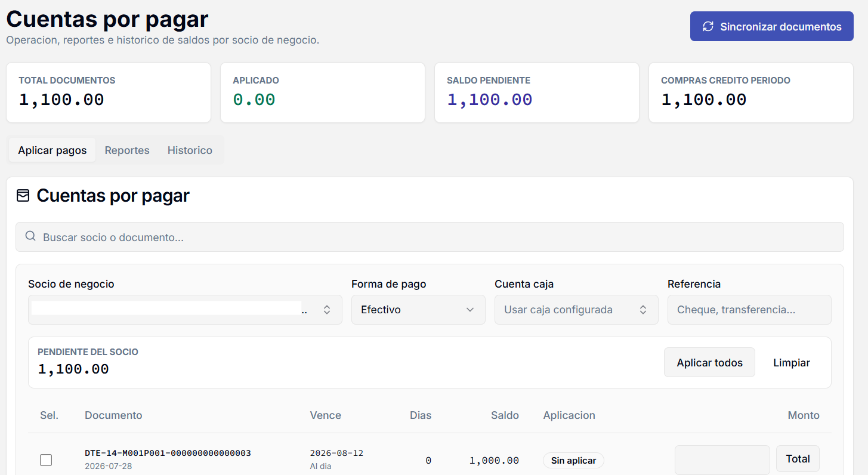868x475 pixels.
Task: Open the Socio de negocio selector
Action: point(185,310)
